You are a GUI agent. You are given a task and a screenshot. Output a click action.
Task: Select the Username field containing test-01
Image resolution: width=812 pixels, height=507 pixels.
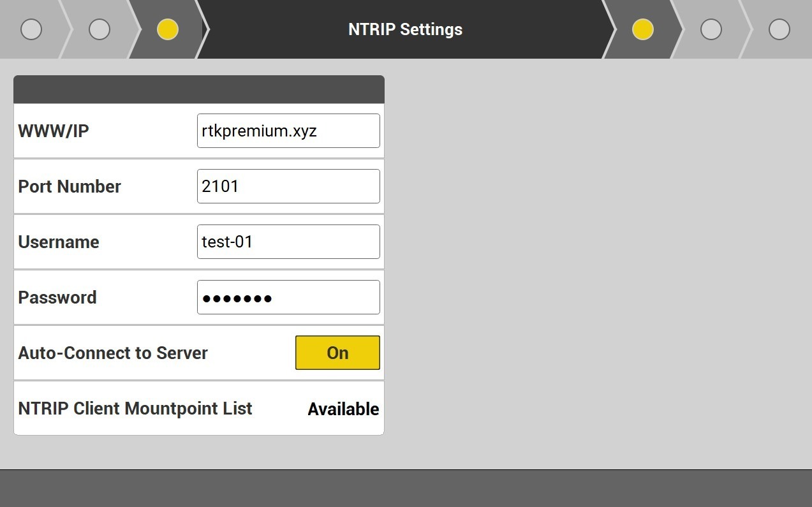[288, 242]
